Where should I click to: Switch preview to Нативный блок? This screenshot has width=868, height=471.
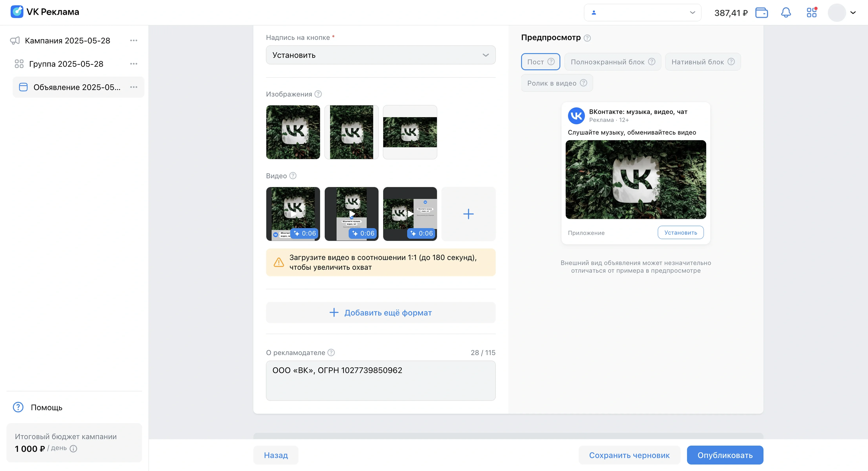tap(703, 62)
